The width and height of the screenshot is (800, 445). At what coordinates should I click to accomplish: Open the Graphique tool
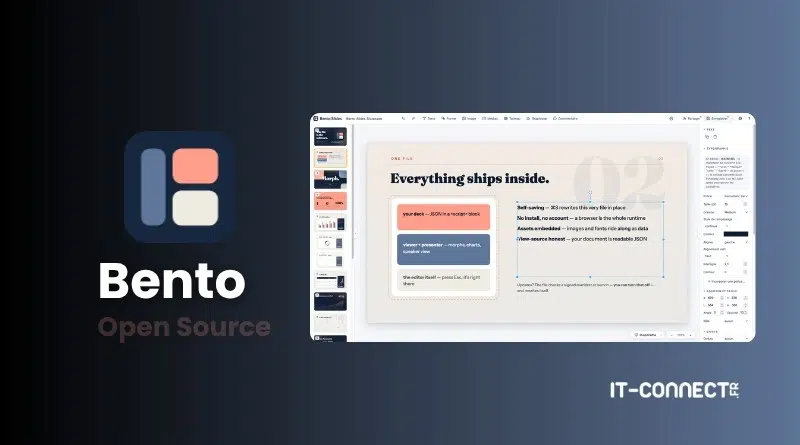(537, 118)
